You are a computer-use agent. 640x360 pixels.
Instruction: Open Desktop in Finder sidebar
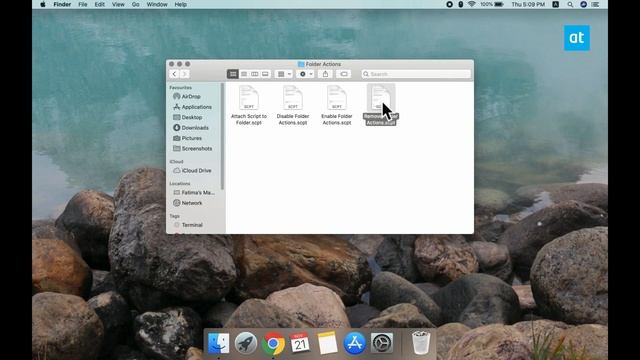point(188,117)
